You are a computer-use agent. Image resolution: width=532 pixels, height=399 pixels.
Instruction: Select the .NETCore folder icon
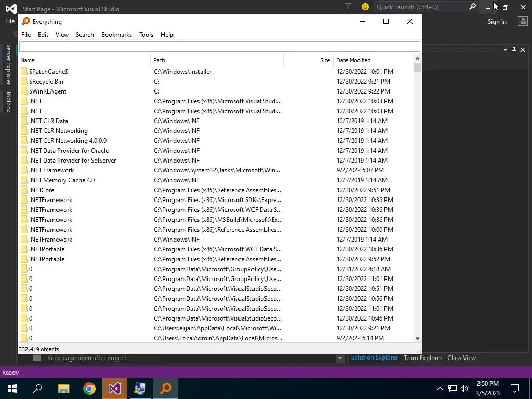[24, 190]
